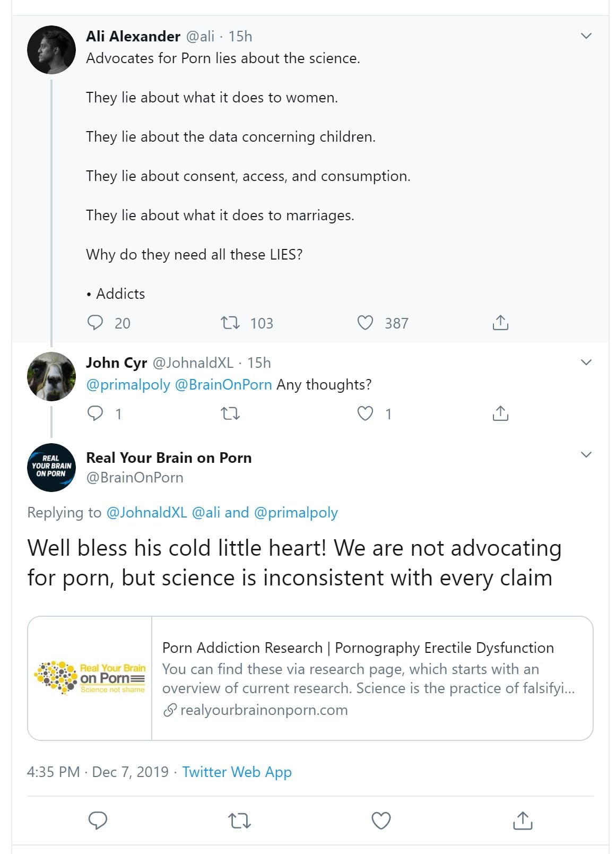Retweet John Cyr's tweet
616x854 pixels.
(x=230, y=413)
